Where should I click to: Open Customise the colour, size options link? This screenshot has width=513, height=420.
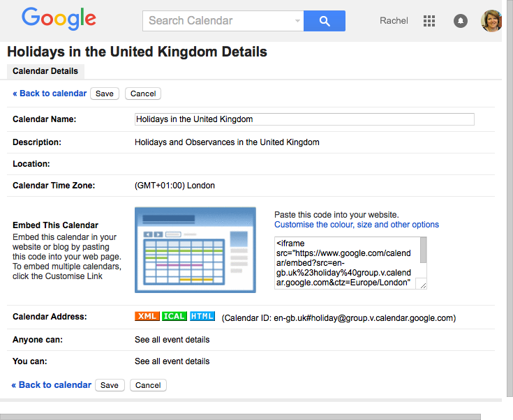tap(356, 225)
